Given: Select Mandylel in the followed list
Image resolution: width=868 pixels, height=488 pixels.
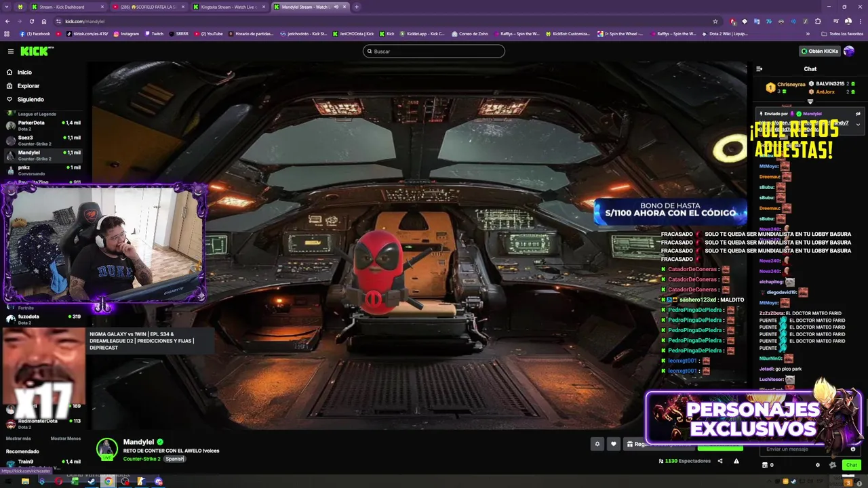Looking at the screenshot, I should click(x=43, y=155).
